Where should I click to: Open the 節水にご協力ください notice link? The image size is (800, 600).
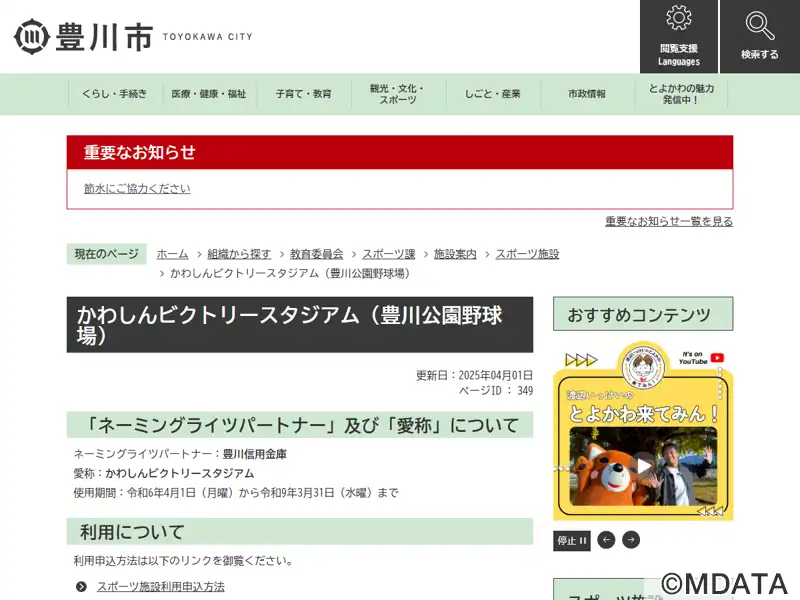tap(137, 188)
